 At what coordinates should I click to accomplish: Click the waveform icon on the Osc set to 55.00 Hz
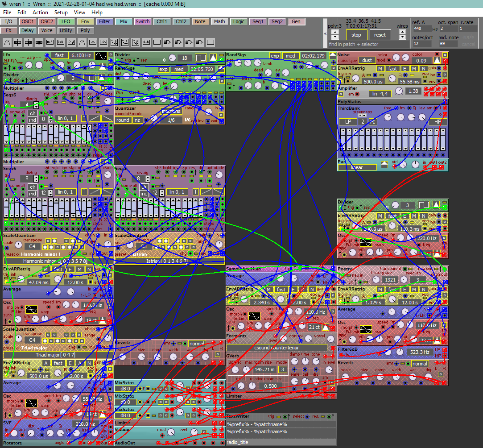coord(31,403)
